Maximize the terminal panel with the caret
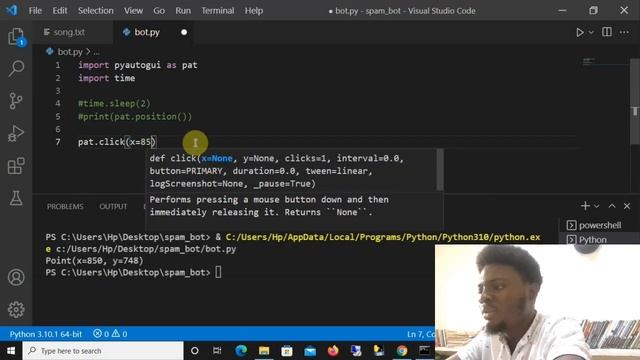The image size is (640, 360). click(612, 206)
